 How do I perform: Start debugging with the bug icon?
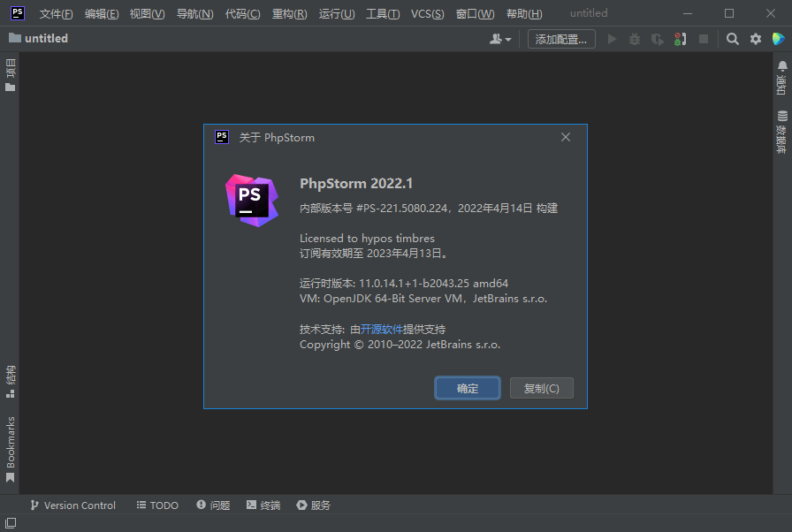[x=633, y=38]
